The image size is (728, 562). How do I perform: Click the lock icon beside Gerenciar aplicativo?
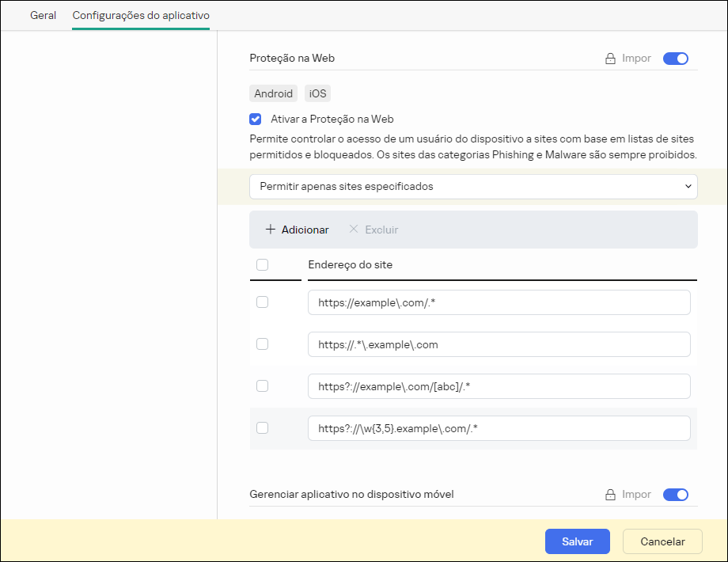click(610, 495)
